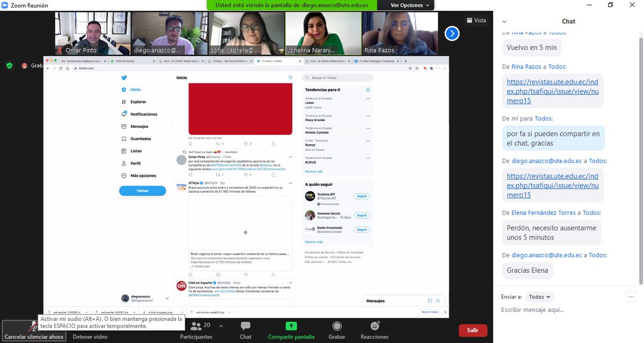The width and height of the screenshot is (644, 343).
Task: Show next participant thumbnails with blue arrow
Action: pos(452,33)
